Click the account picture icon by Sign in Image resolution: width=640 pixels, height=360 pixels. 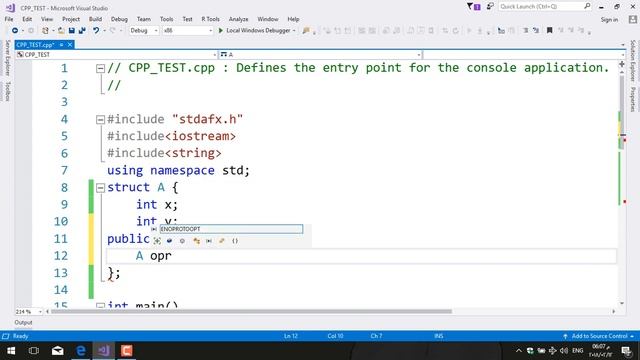[x=633, y=19]
